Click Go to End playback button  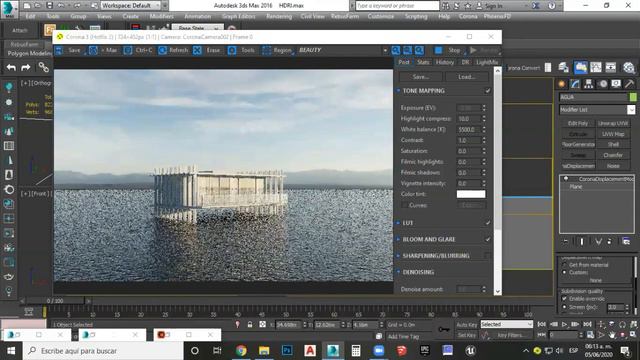coord(587,324)
